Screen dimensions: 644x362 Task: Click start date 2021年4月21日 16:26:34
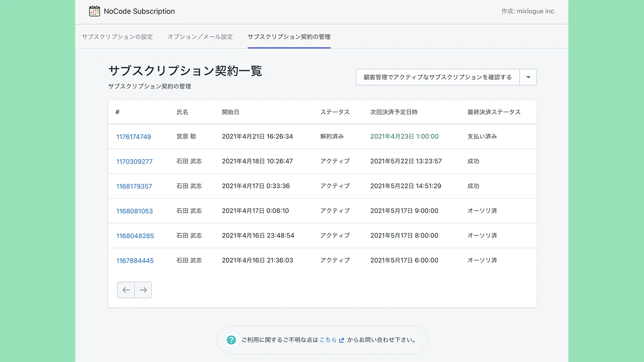[x=258, y=136]
